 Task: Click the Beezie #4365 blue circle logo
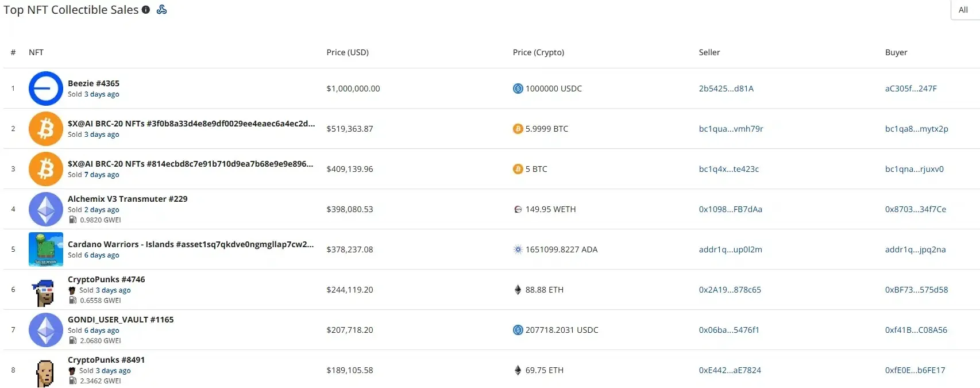46,89
